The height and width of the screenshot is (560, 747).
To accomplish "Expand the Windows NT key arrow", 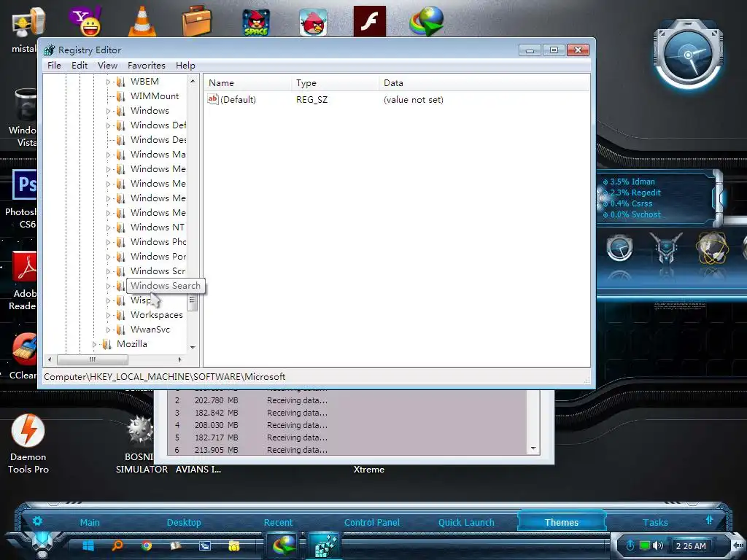I will click(x=108, y=227).
